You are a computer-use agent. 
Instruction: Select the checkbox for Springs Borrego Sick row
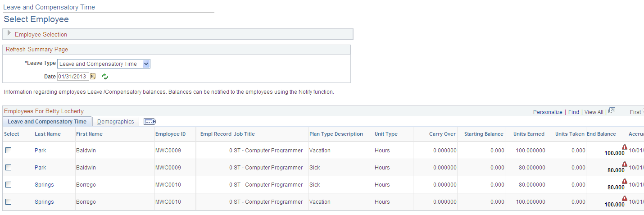tap(9, 185)
